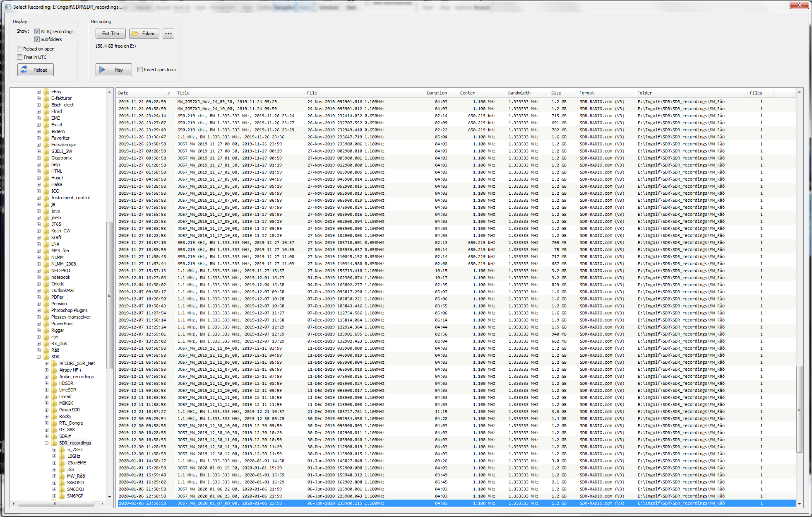Enable the Invert spectrum checkbox

pyautogui.click(x=140, y=70)
